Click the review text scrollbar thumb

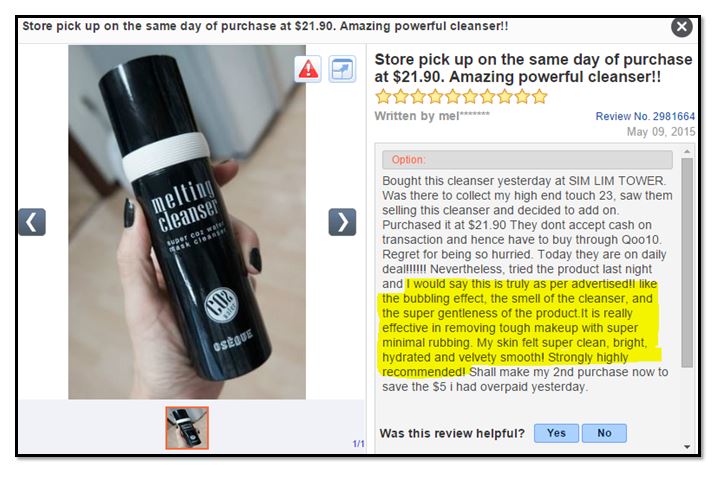pos(687,262)
